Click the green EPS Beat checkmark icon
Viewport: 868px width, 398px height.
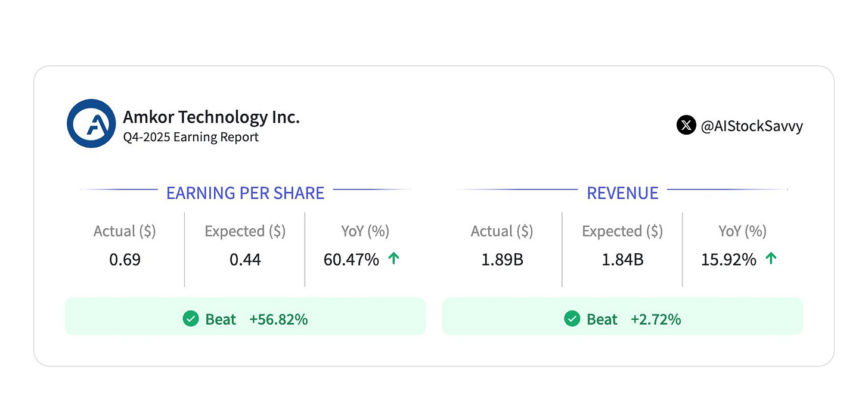[191, 319]
